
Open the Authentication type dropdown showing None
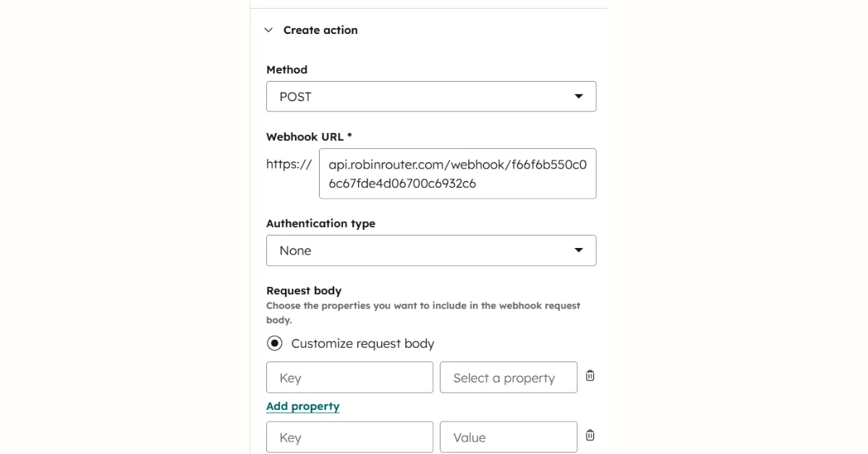pyautogui.click(x=431, y=250)
